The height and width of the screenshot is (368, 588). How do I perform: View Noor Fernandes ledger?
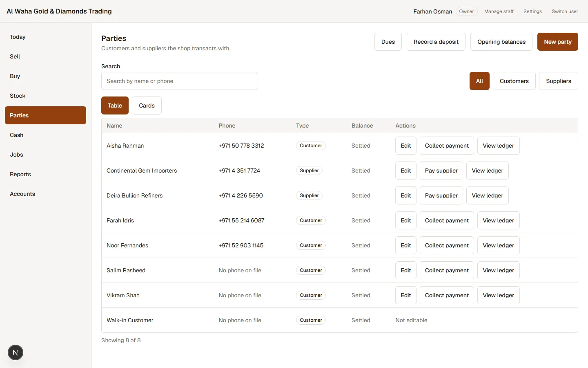[499, 245]
